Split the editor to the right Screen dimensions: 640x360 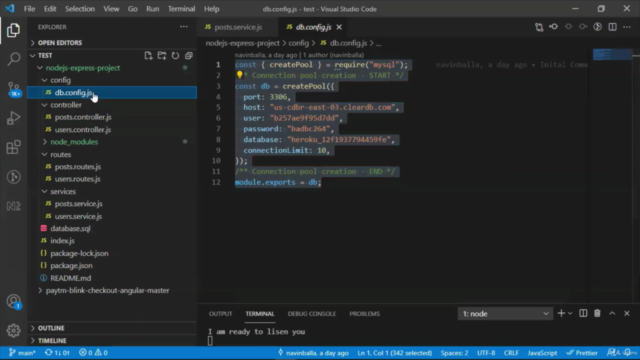(612, 27)
